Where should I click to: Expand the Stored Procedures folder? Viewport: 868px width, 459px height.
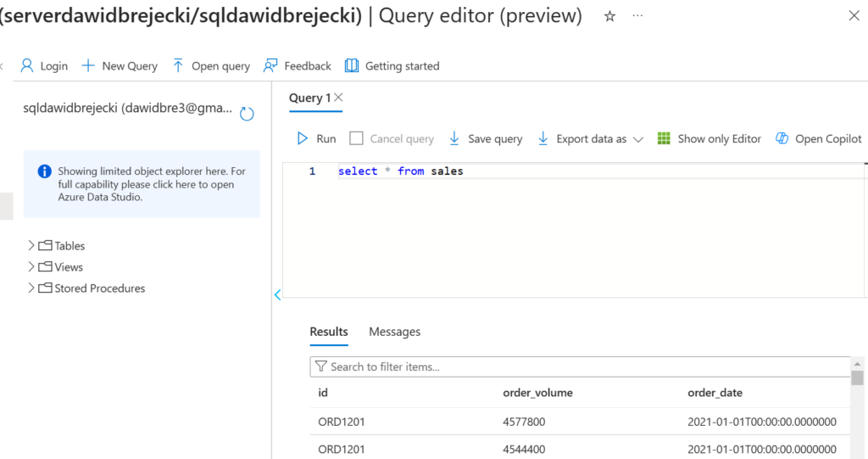32,288
